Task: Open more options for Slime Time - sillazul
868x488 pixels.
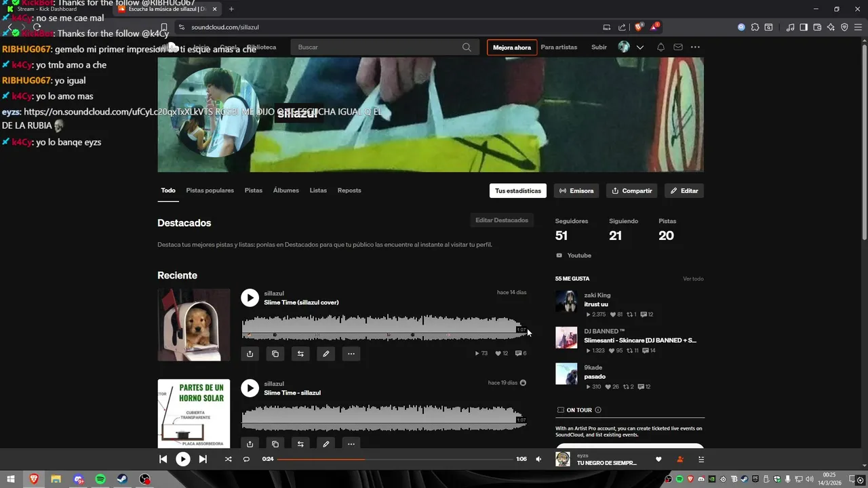Action: click(351, 444)
